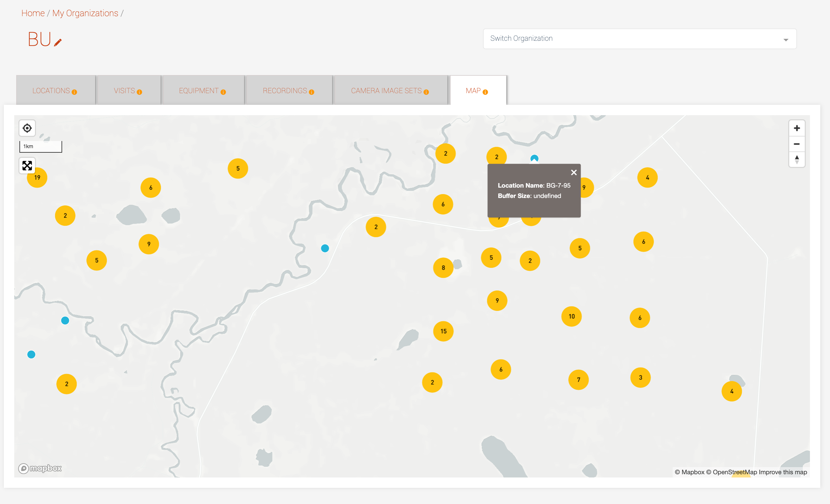Open the Camera Image Sets tab
This screenshot has height=504, width=830.
pos(390,90)
